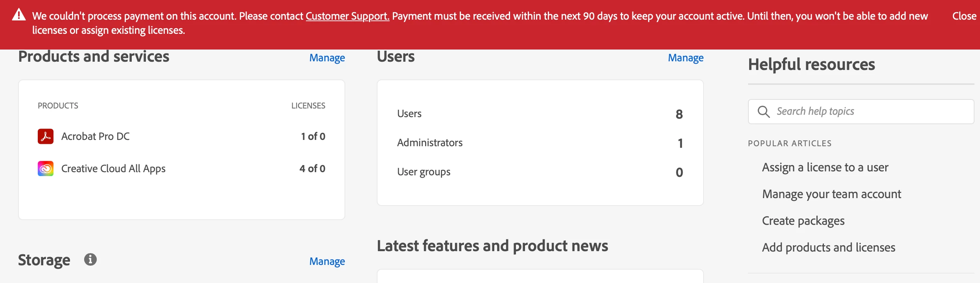
Task: Click the warning triangle icon in banner
Action: pyautogui.click(x=19, y=15)
